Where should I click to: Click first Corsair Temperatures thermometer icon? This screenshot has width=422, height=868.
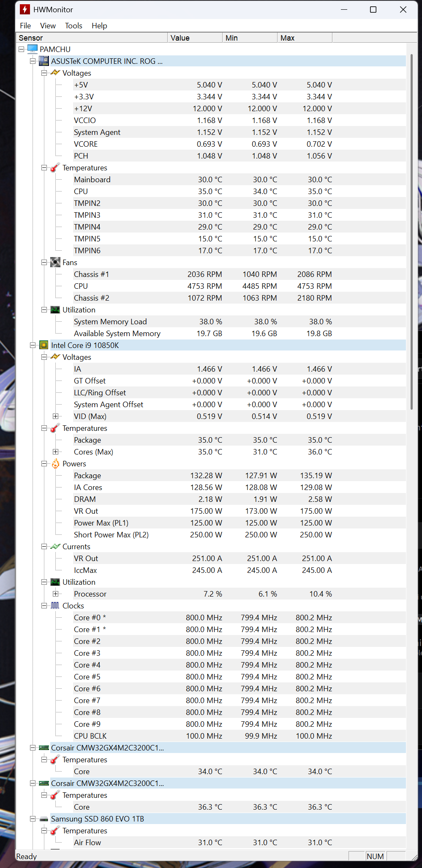point(55,759)
